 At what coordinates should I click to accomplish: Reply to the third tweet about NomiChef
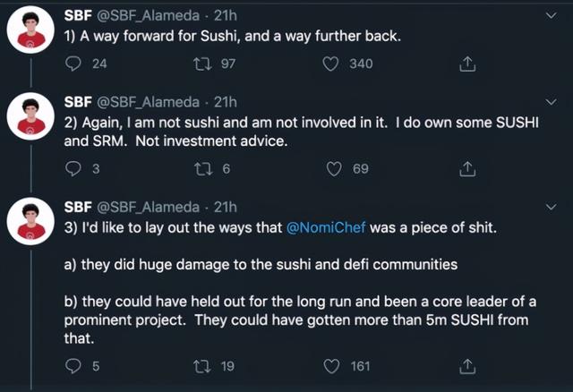pos(74,365)
